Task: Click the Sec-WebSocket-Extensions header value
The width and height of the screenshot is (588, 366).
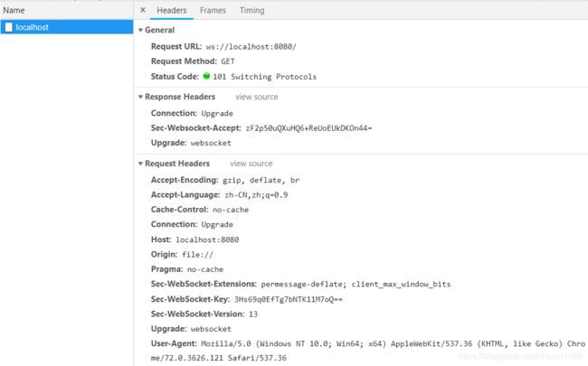Action: coord(356,285)
